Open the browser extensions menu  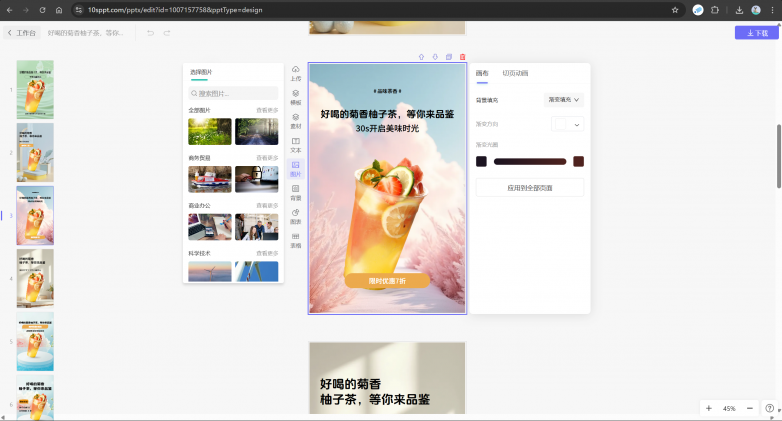pos(715,10)
